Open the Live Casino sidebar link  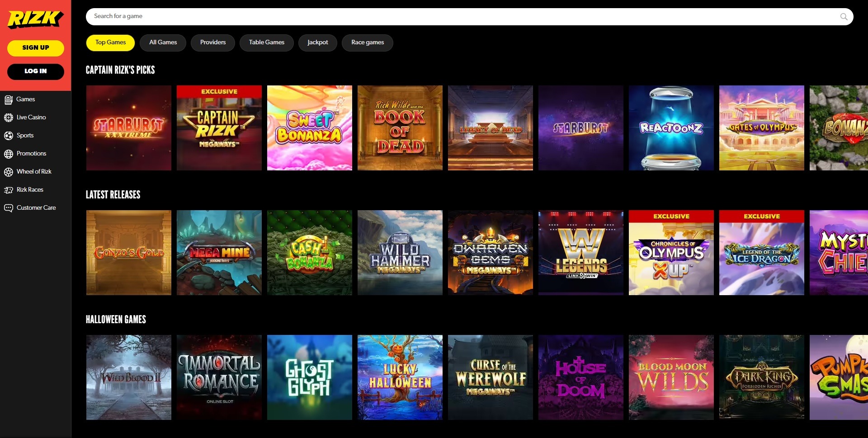(x=31, y=118)
